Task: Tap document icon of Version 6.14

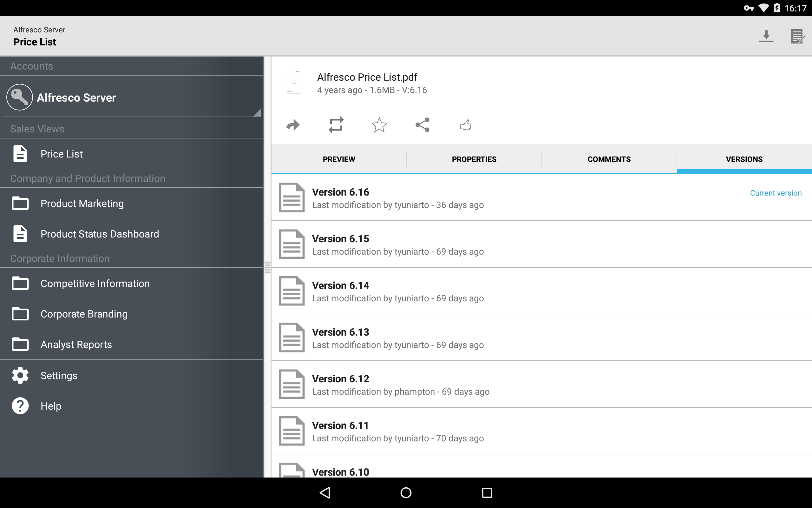Action: pos(291,291)
